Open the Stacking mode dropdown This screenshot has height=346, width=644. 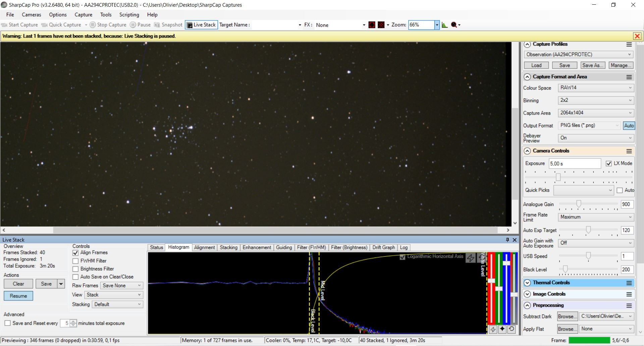click(x=117, y=304)
